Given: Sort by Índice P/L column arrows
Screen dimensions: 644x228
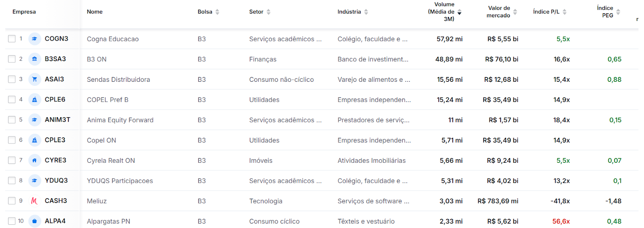Looking at the screenshot, I should click(564, 12).
